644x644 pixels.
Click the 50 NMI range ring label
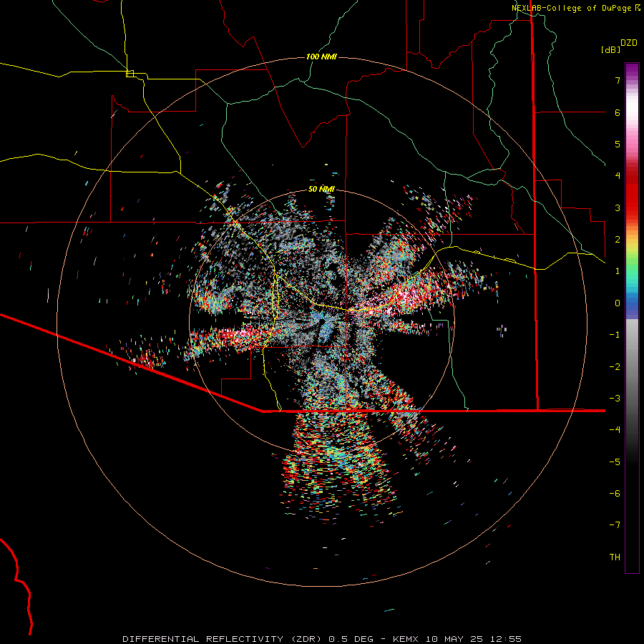[321, 189]
